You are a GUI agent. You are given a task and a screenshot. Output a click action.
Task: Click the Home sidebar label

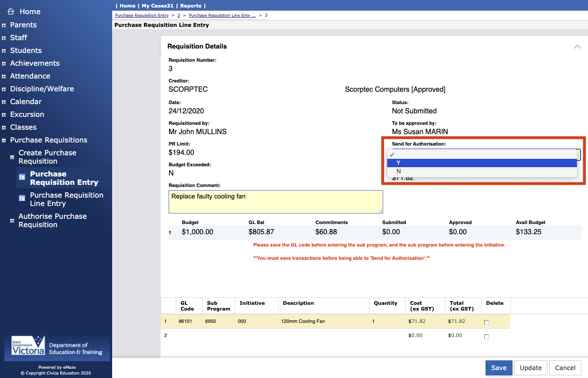click(30, 11)
